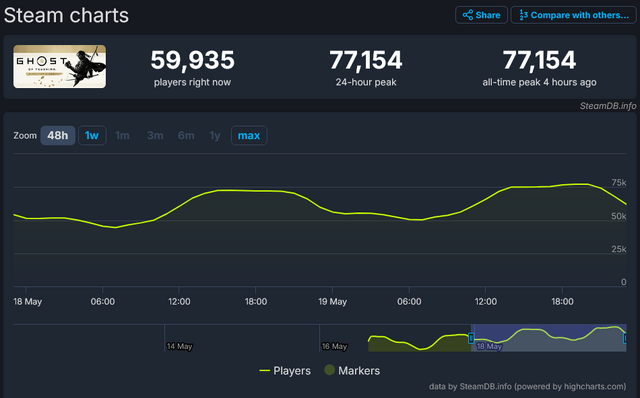Screen dimensions: 640x398
Task: Select the 48h zoom range
Action: coord(58,136)
